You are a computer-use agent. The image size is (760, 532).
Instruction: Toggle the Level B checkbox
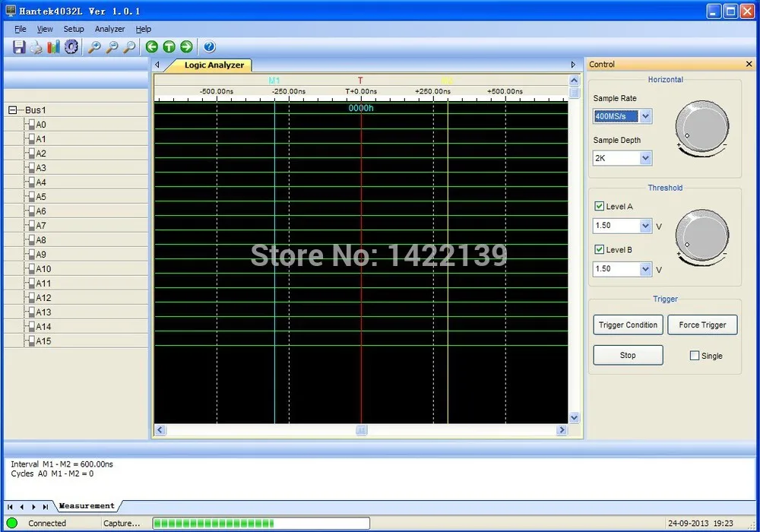[x=599, y=249]
